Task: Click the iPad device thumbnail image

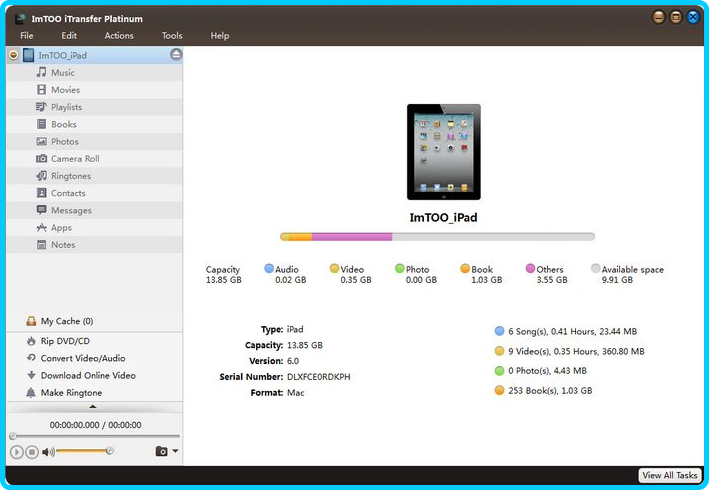Action: point(444,152)
